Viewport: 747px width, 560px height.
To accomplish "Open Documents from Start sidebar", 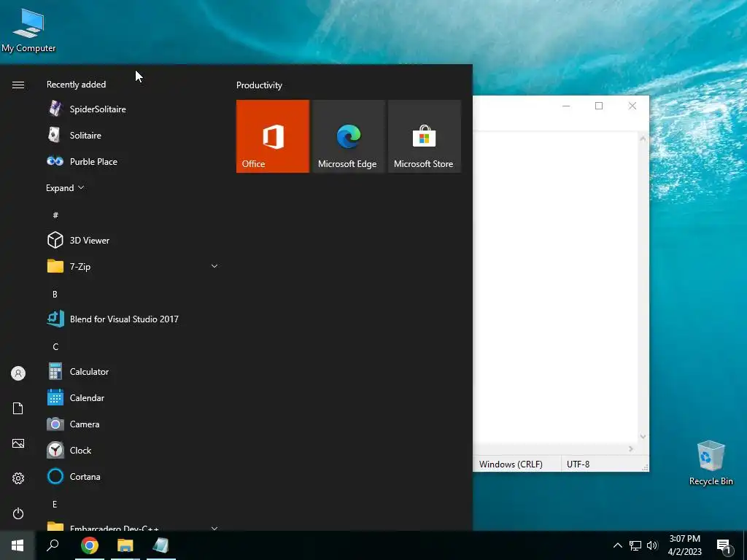I will [18, 408].
